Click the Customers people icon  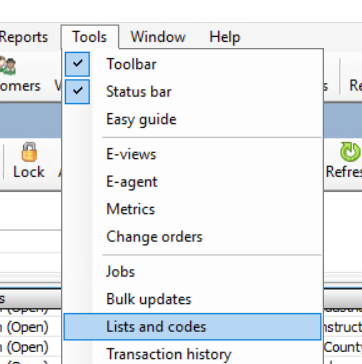click(7, 65)
